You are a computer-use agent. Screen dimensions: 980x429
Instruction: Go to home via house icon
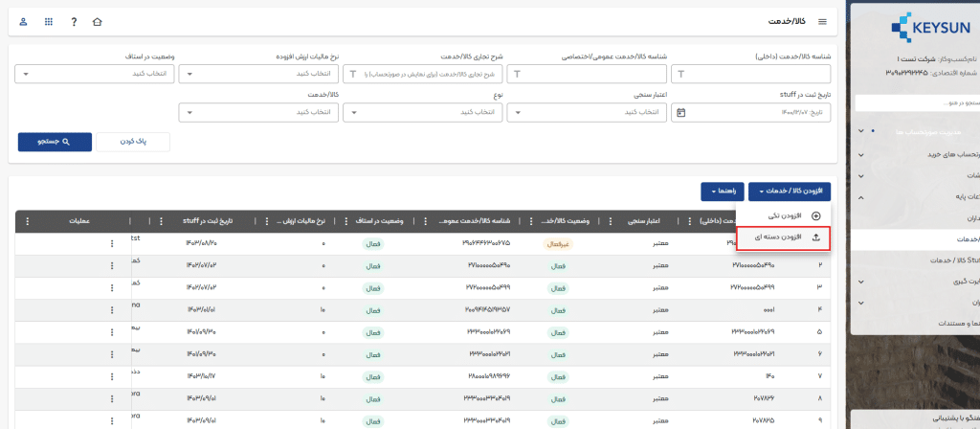pos(97,21)
